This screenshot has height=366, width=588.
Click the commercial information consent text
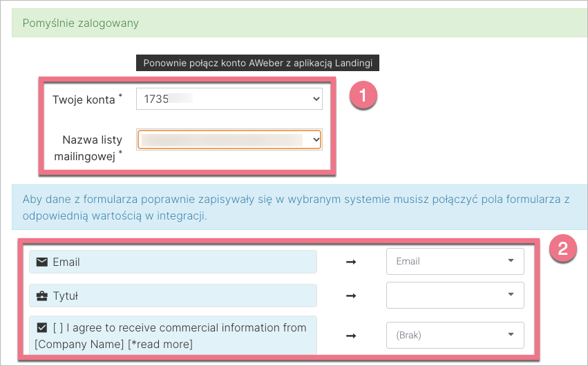click(x=180, y=336)
